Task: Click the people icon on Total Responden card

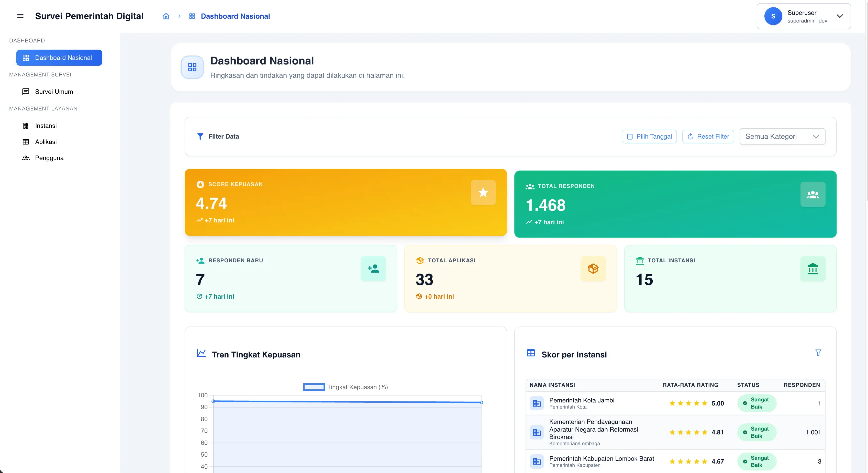Action: [x=813, y=194]
